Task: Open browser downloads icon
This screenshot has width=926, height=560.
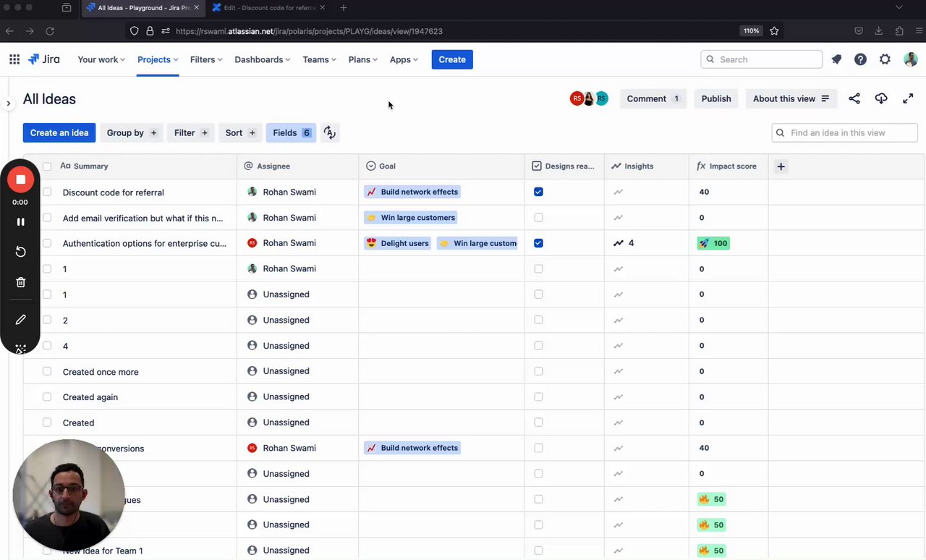Action: point(878,31)
